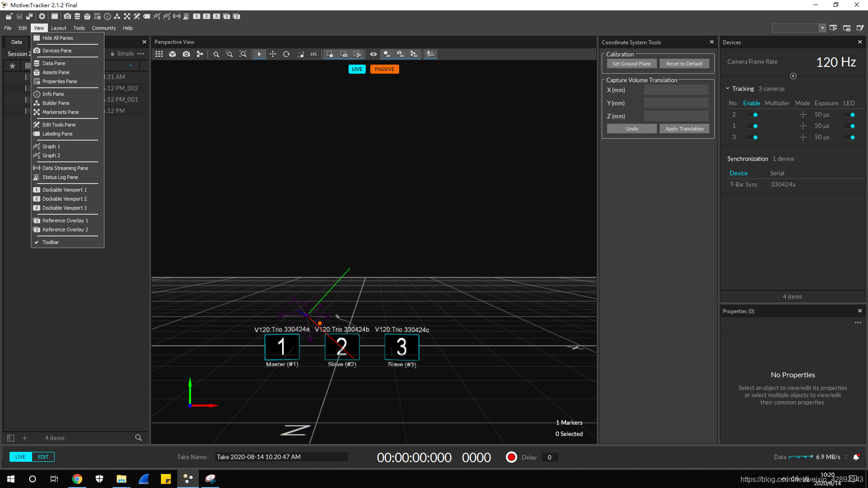Click the grid toggle icon in Perspective View
868x488 pixels.
click(x=159, y=54)
